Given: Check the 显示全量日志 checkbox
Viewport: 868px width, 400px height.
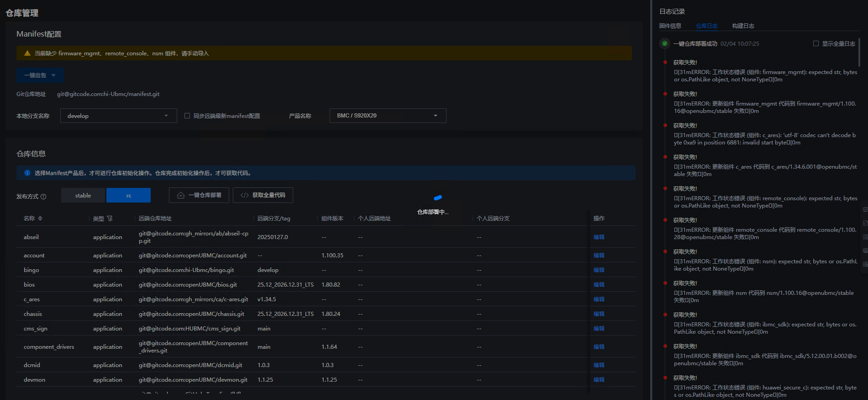Looking at the screenshot, I should [x=815, y=44].
